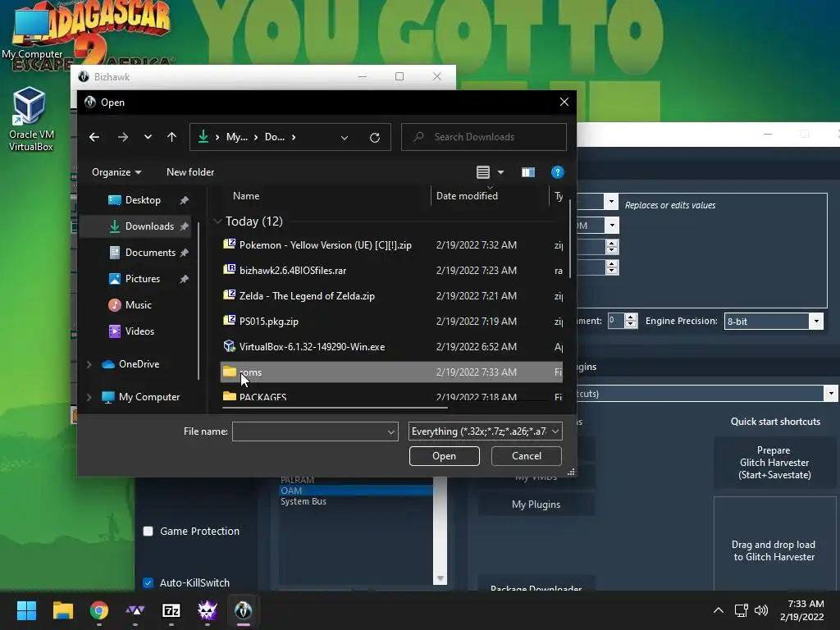
Task: Expand the OneDrive tree node
Action: coord(89,364)
